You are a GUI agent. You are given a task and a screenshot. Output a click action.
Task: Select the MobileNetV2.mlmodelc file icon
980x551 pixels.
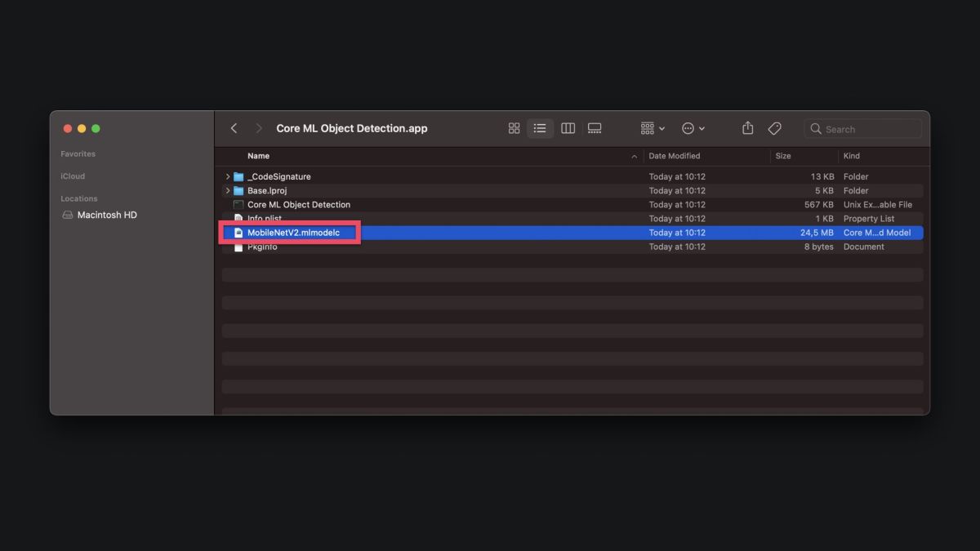(x=238, y=233)
